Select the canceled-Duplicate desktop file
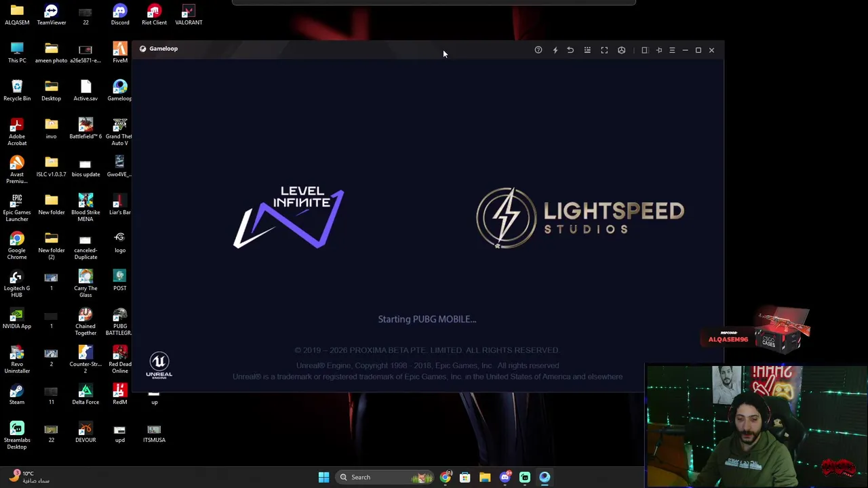This screenshot has width=868, height=488. pyautogui.click(x=85, y=246)
